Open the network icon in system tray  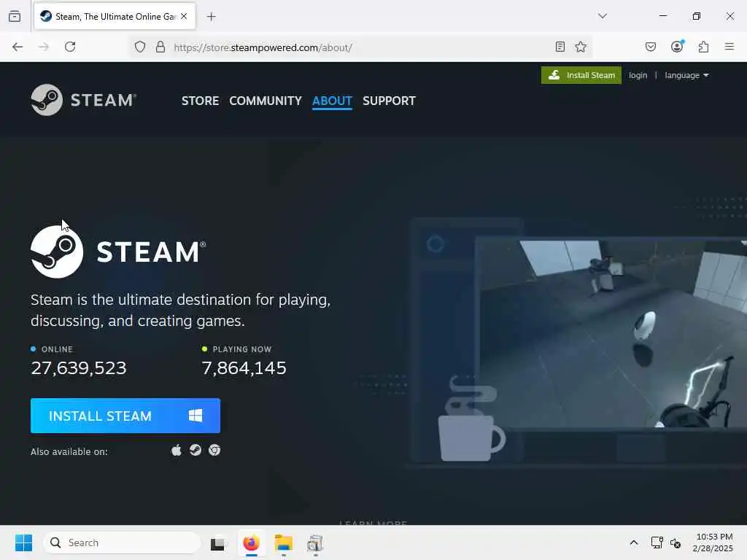click(x=657, y=542)
